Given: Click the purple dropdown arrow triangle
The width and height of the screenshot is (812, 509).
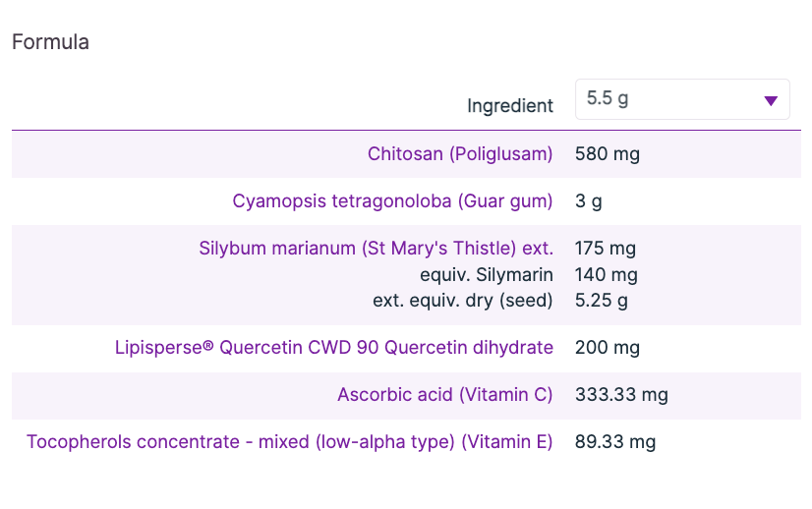Looking at the screenshot, I should 771,100.
